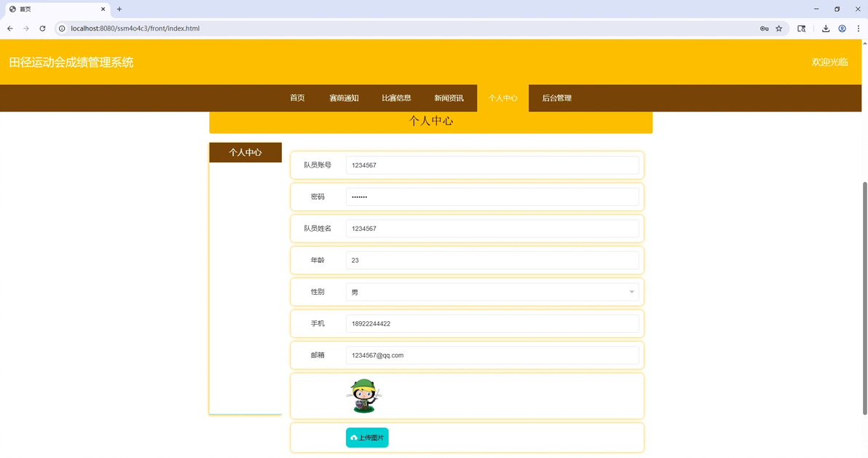This screenshot has width=868, height=458.
Task: Open browser downloads icon
Action: tap(825, 28)
